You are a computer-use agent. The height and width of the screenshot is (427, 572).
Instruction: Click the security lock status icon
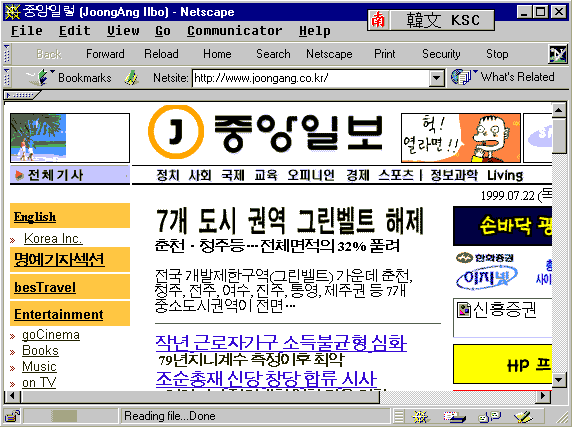[12, 416]
